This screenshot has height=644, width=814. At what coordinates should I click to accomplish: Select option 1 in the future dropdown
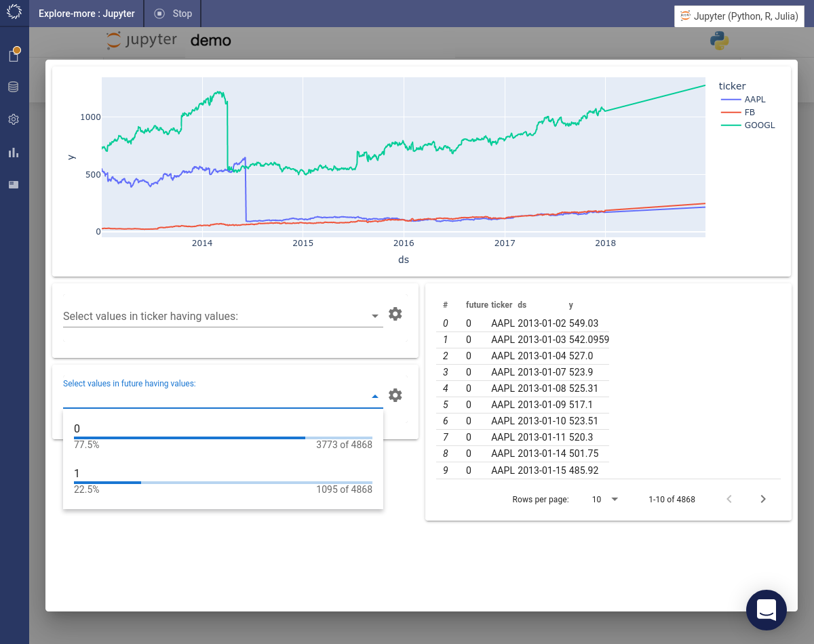pos(223,481)
